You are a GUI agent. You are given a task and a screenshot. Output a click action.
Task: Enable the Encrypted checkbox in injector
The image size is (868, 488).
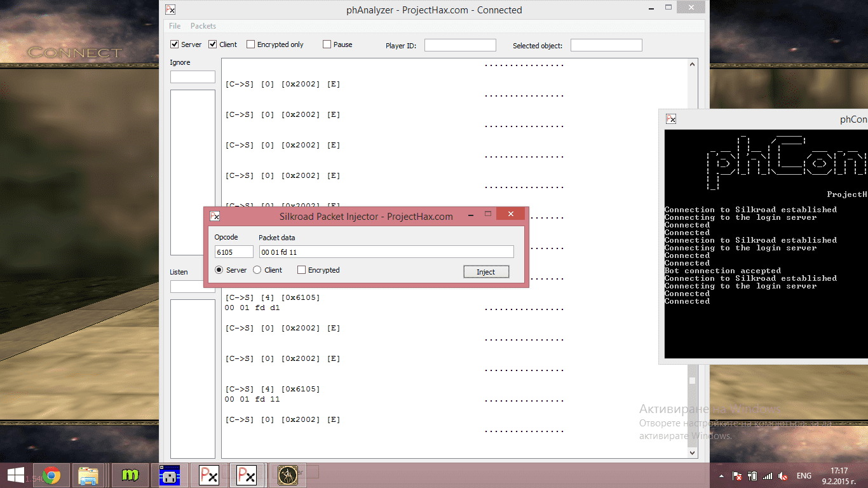click(318, 270)
